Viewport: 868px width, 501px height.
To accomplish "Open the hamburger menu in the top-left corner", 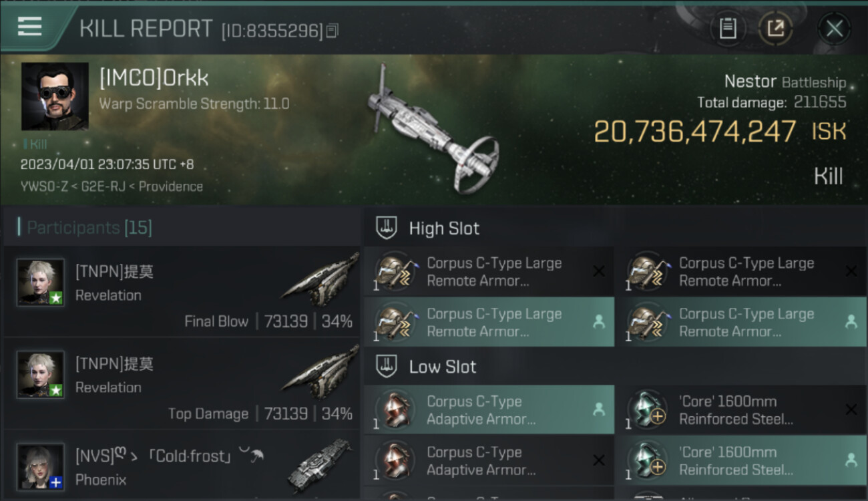I will point(30,26).
